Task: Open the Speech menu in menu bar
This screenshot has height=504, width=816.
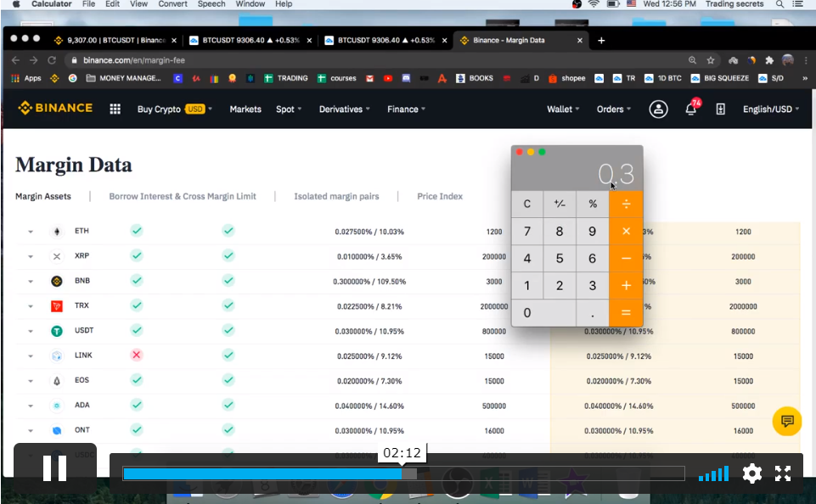Action: [211, 4]
